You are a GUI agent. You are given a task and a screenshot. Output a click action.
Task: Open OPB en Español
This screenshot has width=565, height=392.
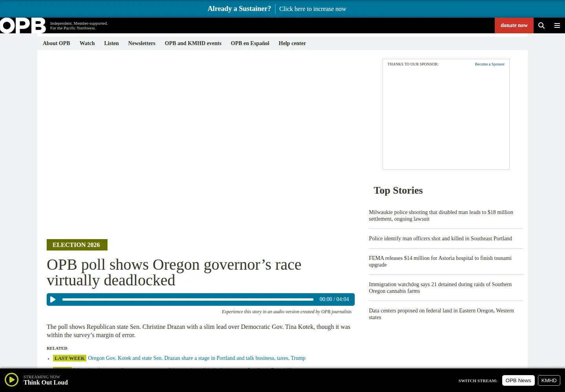tap(250, 44)
